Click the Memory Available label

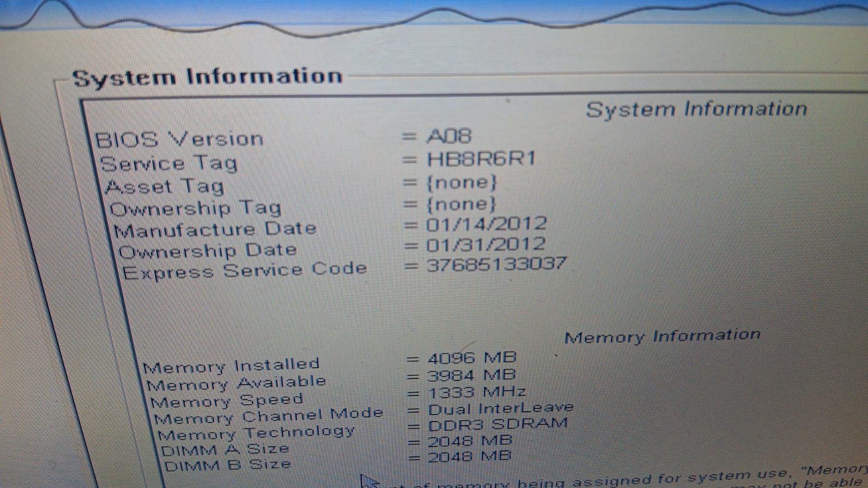pos(237,383)
